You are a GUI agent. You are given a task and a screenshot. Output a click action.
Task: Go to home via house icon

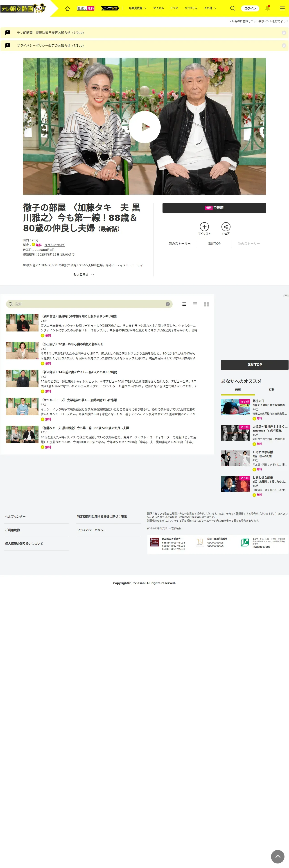coord(67,8)
